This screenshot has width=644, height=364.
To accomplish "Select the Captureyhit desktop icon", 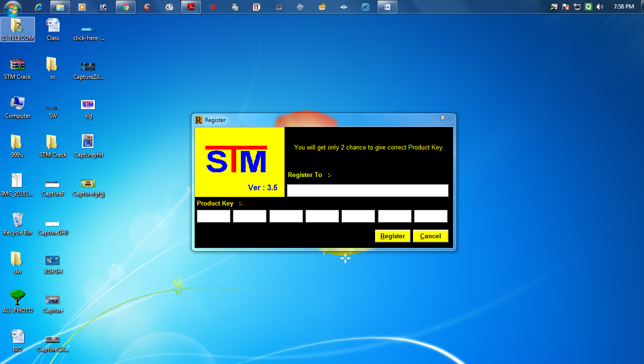I will coord(88,146).
